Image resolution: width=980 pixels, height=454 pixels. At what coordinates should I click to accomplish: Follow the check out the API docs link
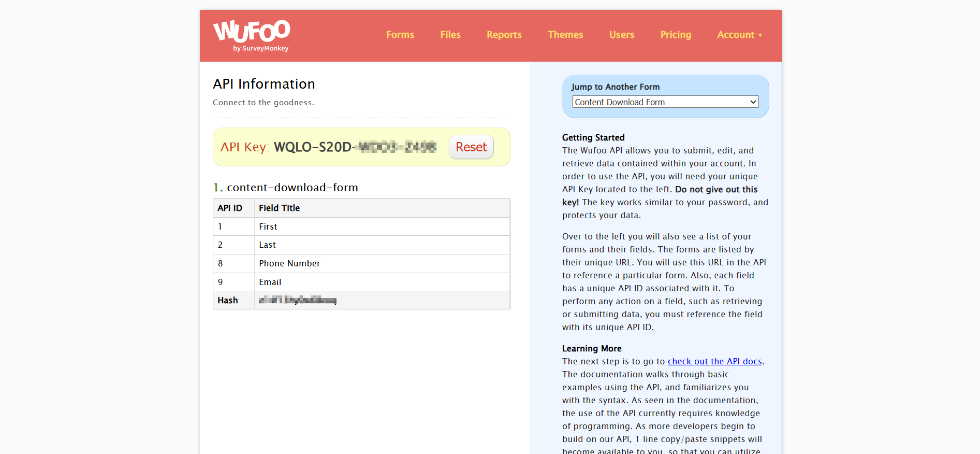[714, 361]
